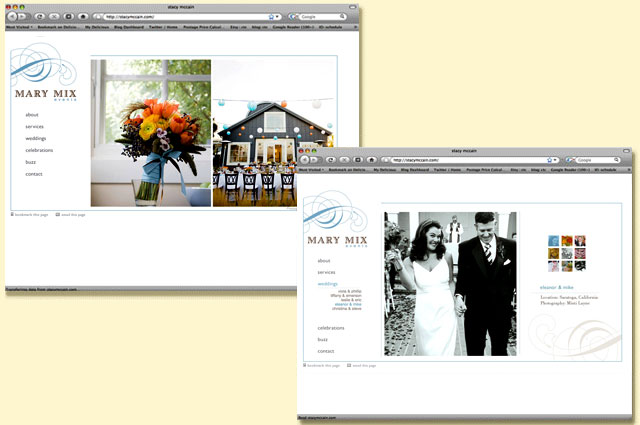Click the center gray gallery thumbnail
The image size is (640, 425).
(567, 254)
